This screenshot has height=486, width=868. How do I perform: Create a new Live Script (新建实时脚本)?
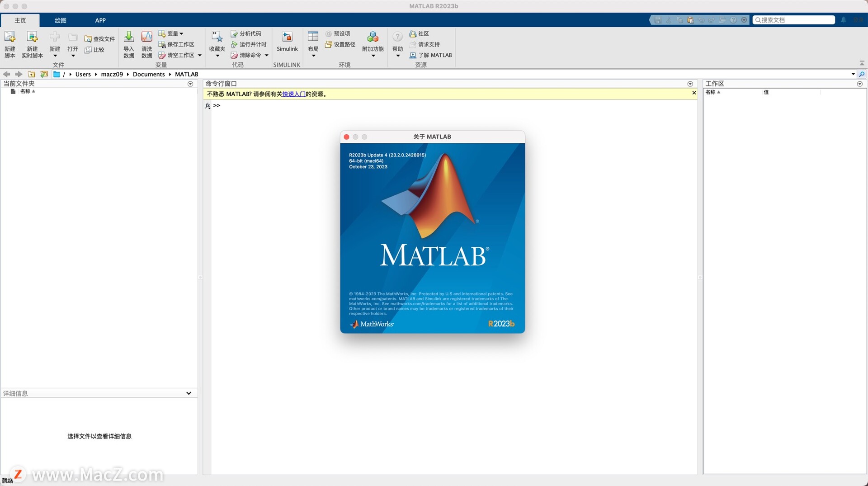tap(32, 44)
